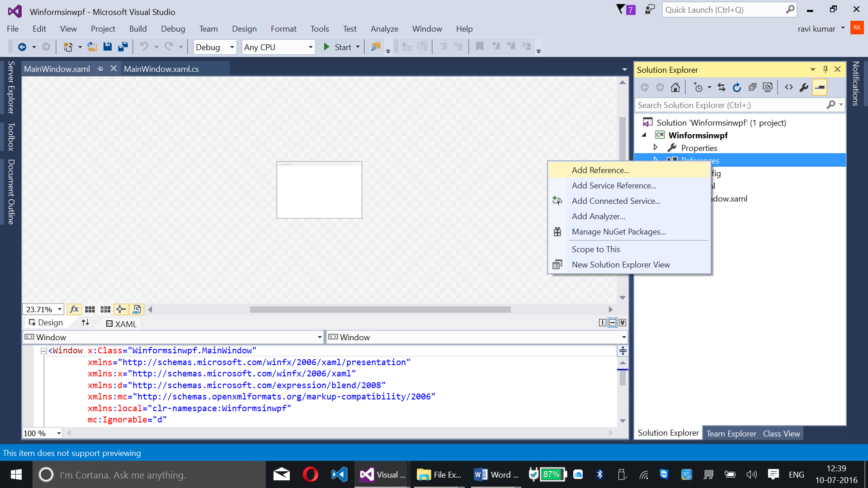Screen dimensions: 868x488
Task: Switch to MainWindow.xaml.cs tab
Action: [x=161, y=69]
